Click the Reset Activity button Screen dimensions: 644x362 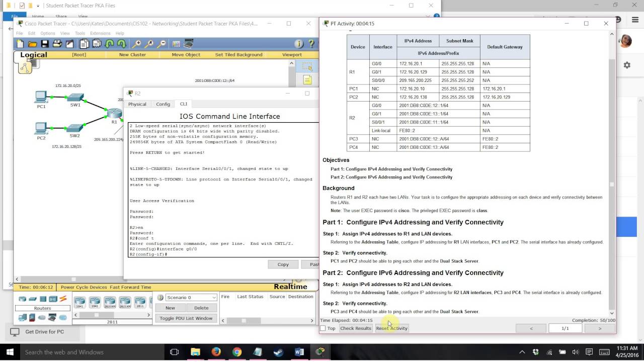pos(392,328)
